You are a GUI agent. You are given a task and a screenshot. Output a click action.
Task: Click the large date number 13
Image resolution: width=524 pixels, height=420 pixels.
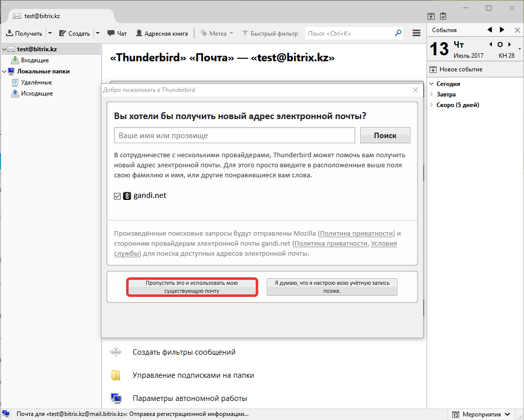pyautogui.click(x=439, y=49)
